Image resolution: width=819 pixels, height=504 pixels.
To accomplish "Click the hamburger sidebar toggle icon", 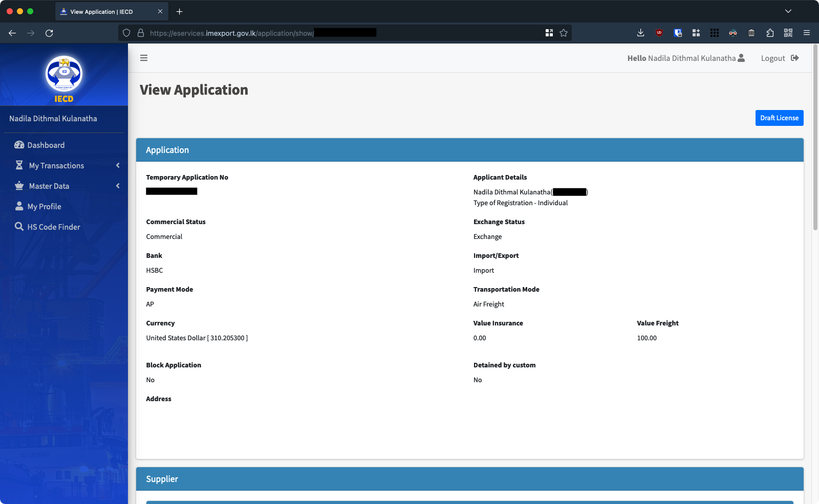I will [144, 58].
